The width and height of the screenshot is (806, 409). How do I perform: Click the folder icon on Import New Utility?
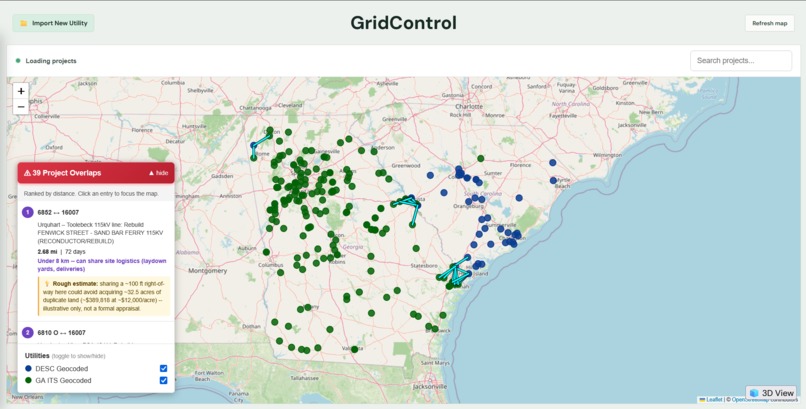pos(23,23)
